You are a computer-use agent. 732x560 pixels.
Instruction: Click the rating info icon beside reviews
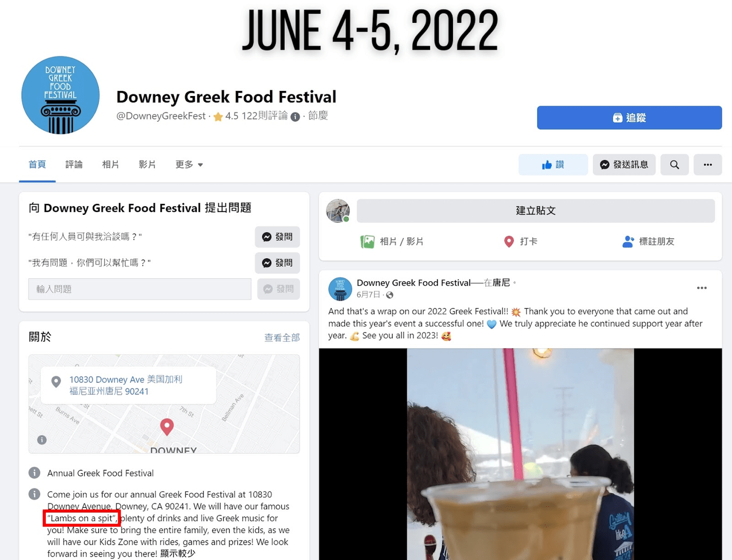coord(295,117)
